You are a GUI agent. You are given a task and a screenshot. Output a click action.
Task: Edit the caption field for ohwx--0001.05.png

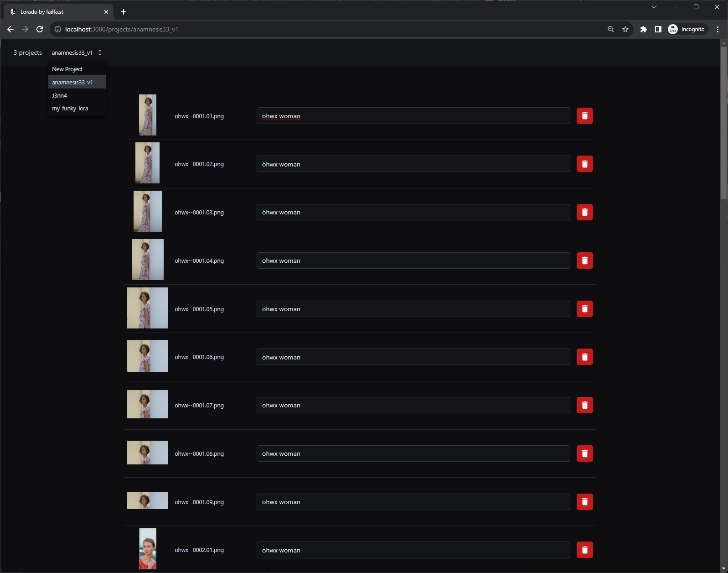413,309
